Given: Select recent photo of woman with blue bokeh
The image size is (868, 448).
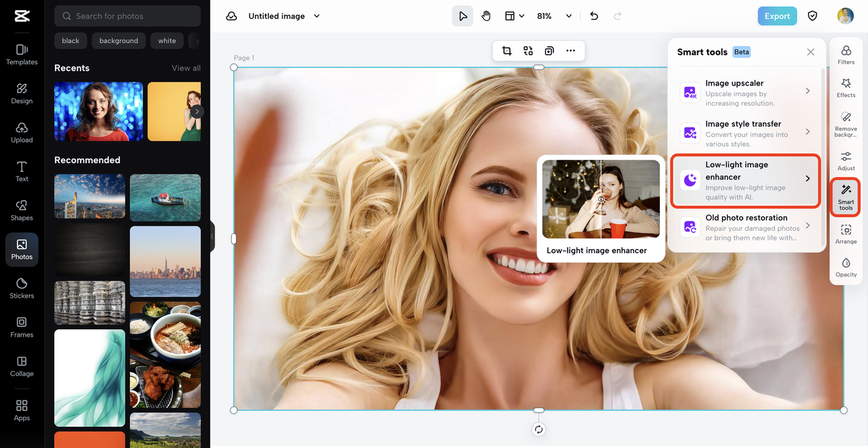Looking at the screenshot, I should point(98,111).
